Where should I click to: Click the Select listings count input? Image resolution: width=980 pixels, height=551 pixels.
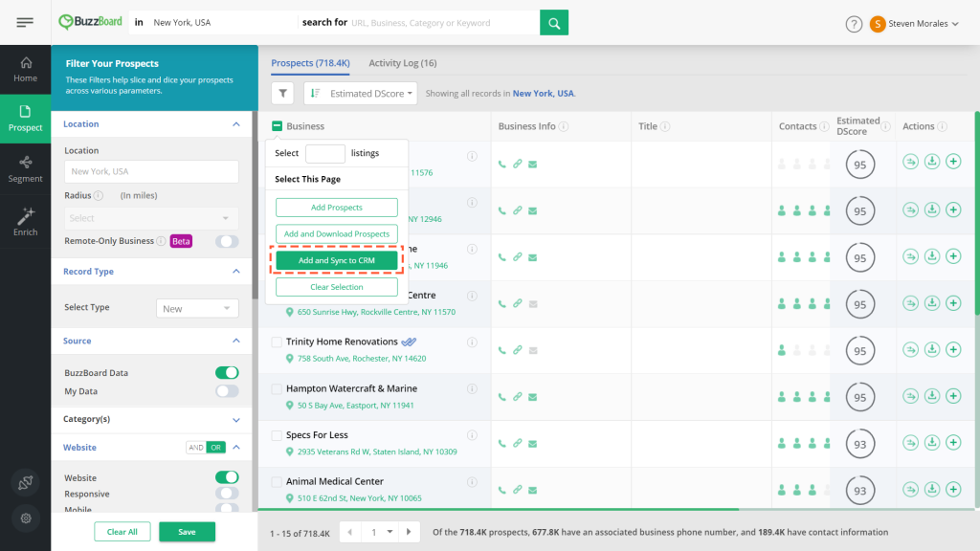(325, 153)
